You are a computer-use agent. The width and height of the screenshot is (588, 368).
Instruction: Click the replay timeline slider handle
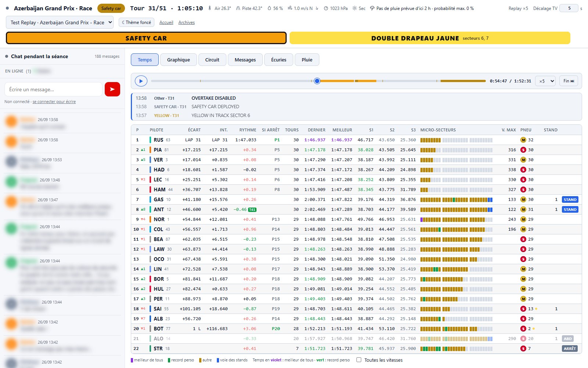coord(317,81)
